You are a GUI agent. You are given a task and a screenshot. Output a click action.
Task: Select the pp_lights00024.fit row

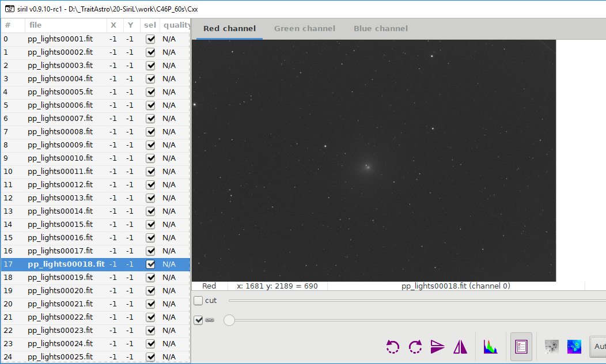[x=96, y=343]
